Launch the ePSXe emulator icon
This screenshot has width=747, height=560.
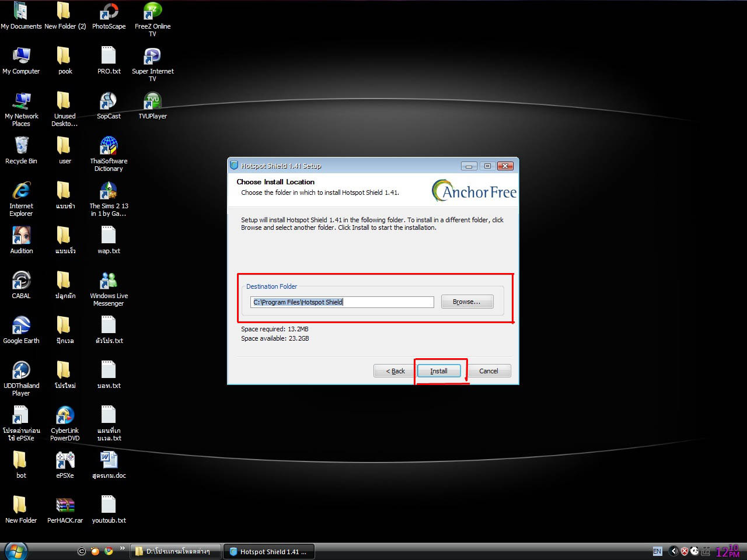click(x=65, y=465)
